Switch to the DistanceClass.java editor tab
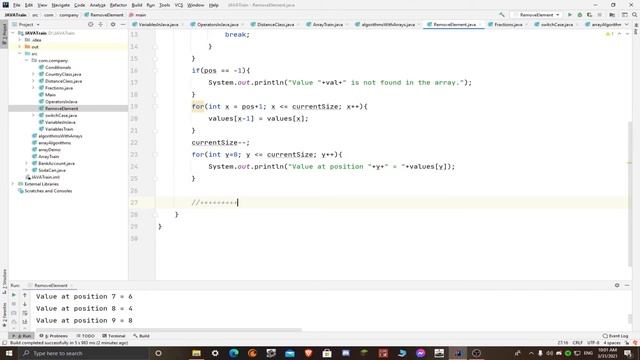This screenshot has height=360, width=640. click(275, 24)
